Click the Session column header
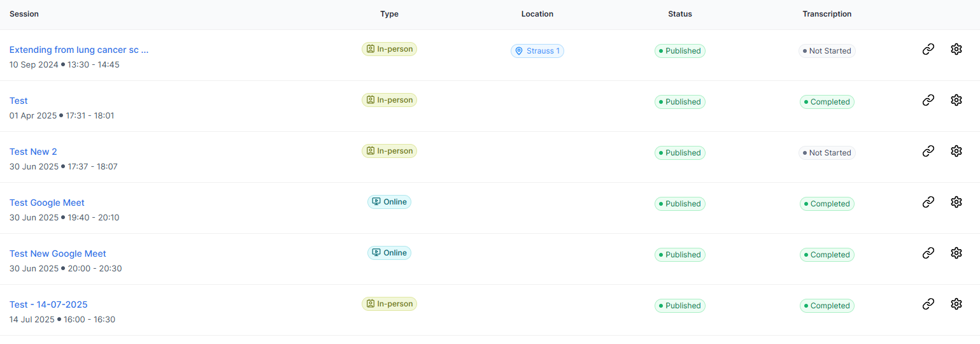980x344 pixels. 24,14
